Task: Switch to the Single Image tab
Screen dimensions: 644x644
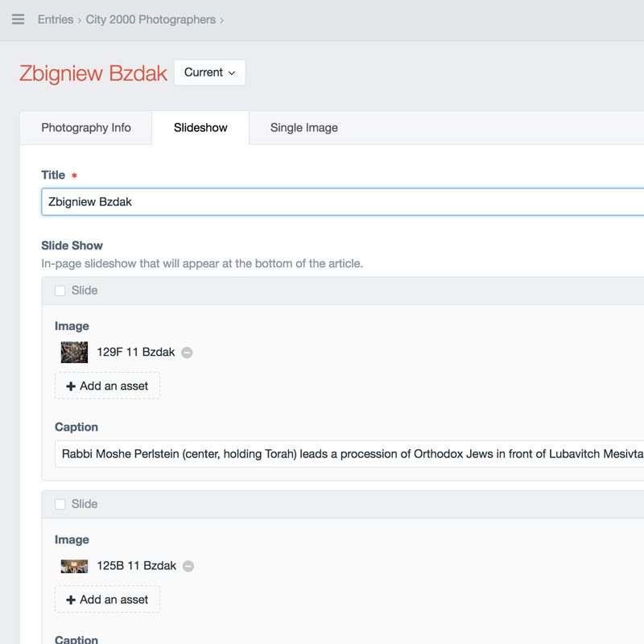Action: click(304, 128)
